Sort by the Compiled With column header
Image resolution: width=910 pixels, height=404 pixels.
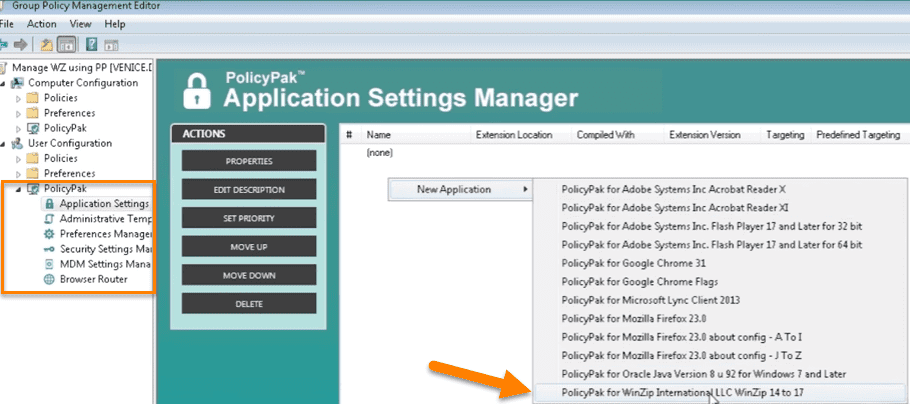tap(605, 135)
